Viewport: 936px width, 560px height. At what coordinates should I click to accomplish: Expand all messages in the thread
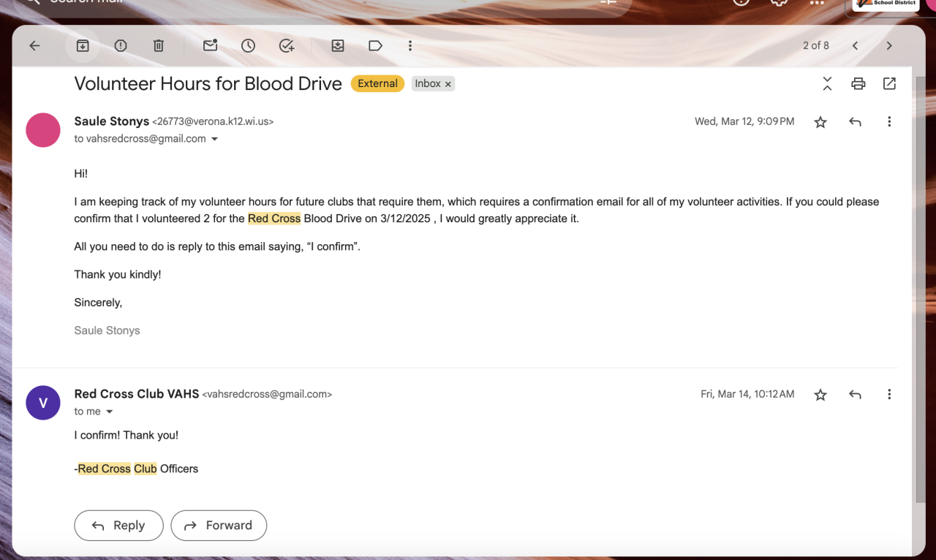[827, 83]
